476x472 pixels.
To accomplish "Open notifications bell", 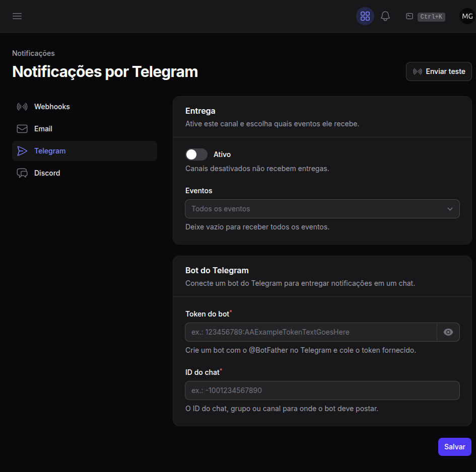I will pyautogui.click(x=385, y=16).
